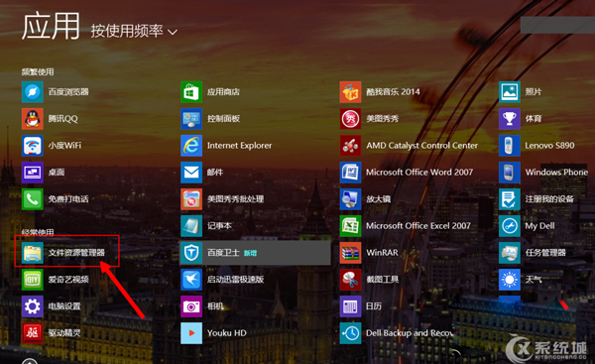The image size is (595, 364).
Task: Open 放大镜 magnifier tool
Action: pyautogui.click(x=365, y=199)
